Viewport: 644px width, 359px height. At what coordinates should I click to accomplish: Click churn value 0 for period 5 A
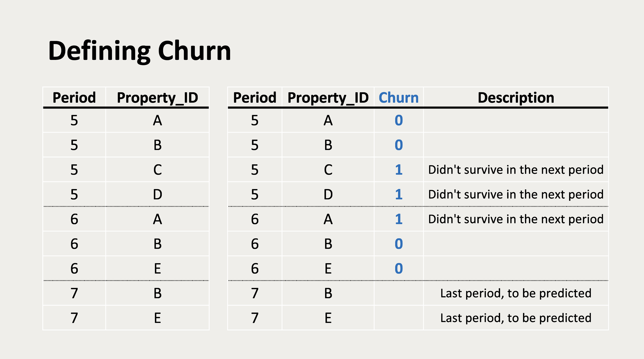[399, 120]
